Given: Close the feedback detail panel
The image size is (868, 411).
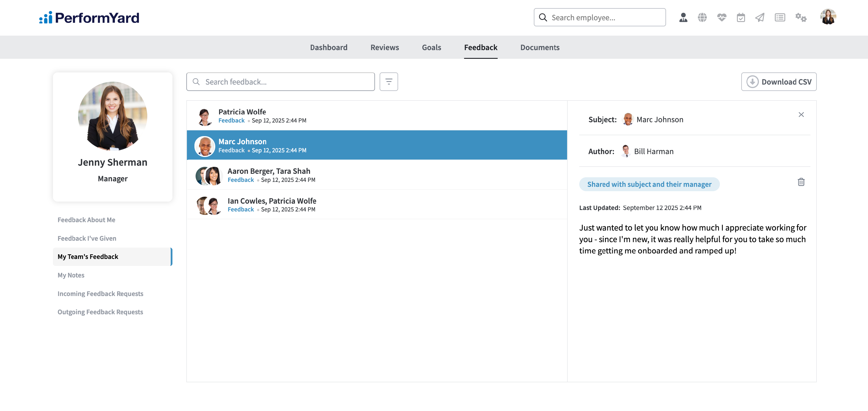Looking at the screenshot, I should (x=801, y=115).
